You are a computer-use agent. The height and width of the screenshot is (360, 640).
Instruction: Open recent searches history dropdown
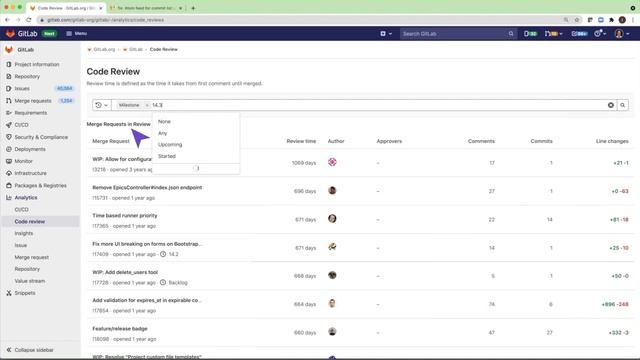pos(102,105)
